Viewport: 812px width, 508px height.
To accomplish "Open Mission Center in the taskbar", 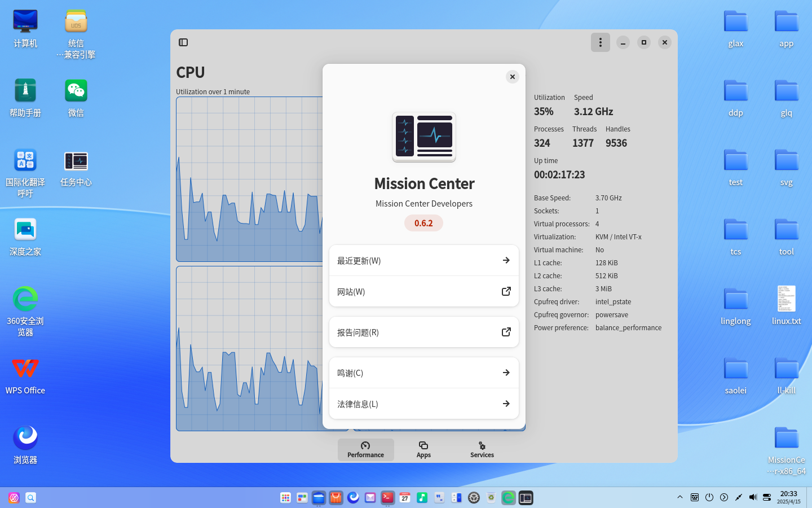I will tap(526, 497).
